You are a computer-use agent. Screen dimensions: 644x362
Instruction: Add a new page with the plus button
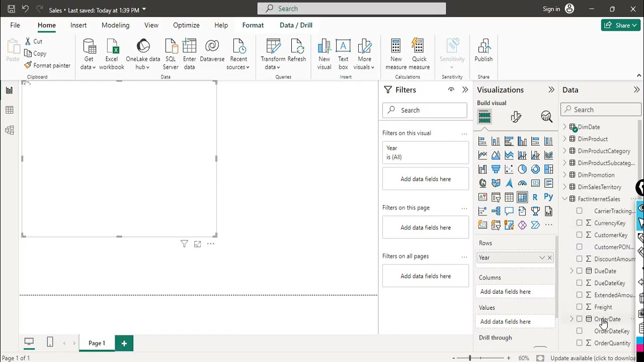click(x=124, y=343)
